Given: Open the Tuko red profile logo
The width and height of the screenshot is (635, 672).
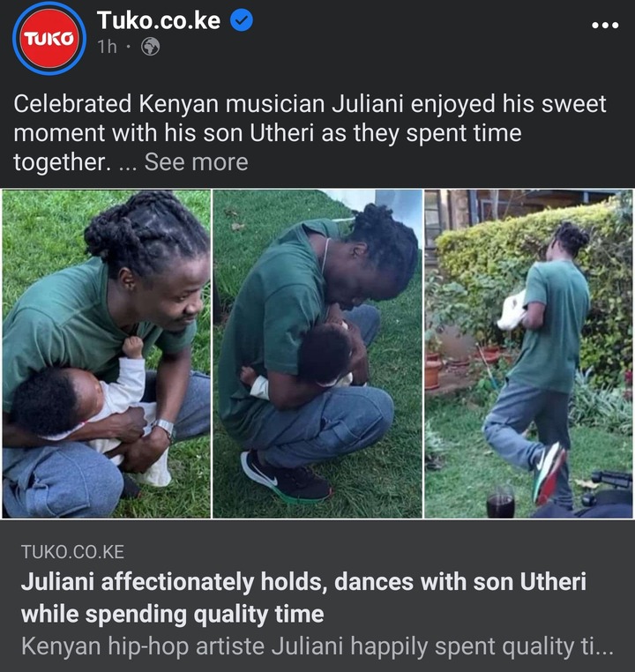Looking at the screenshot, I should pos(49,39).
